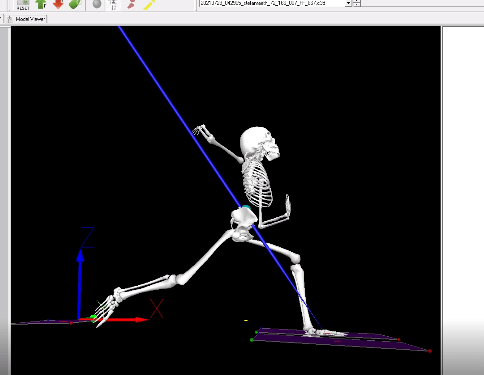Select the purple force plate under front foot
484x375 pixels.
tap(340, 339)
